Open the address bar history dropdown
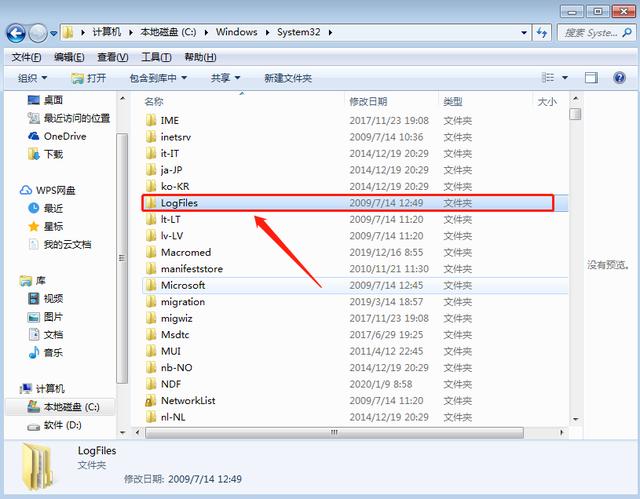Viewport: 640px width, 499px height. 524,33
